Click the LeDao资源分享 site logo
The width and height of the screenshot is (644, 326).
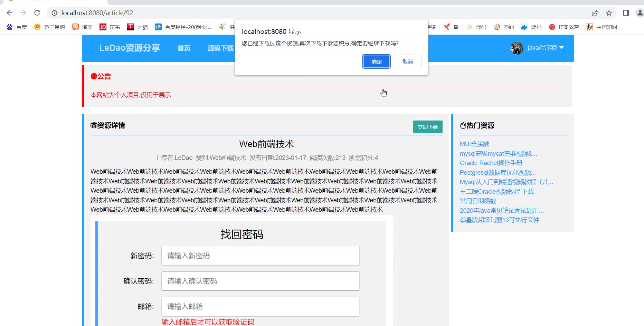130,48
